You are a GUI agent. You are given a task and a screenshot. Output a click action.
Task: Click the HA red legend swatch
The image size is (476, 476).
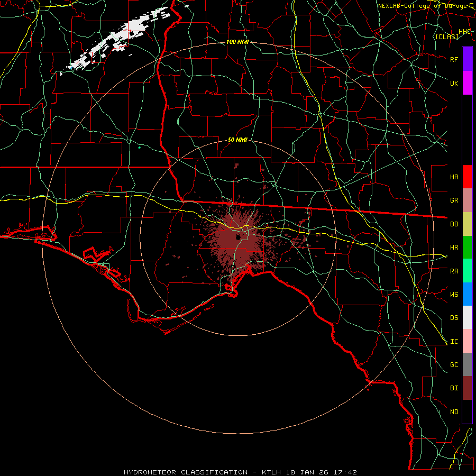coord(467,177)
